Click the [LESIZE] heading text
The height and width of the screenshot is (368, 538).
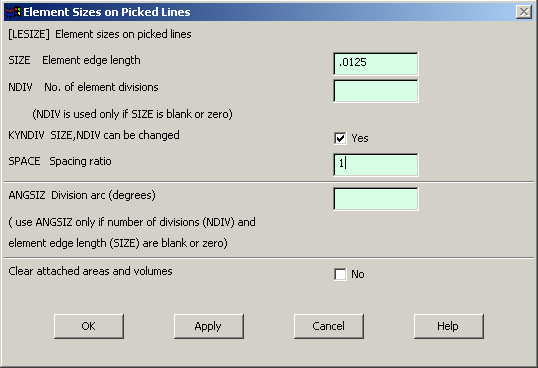(100, 34)
